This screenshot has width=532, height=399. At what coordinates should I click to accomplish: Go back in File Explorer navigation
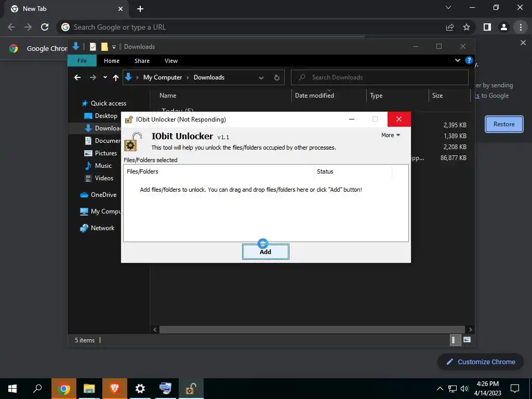click(x=77, y=78)
